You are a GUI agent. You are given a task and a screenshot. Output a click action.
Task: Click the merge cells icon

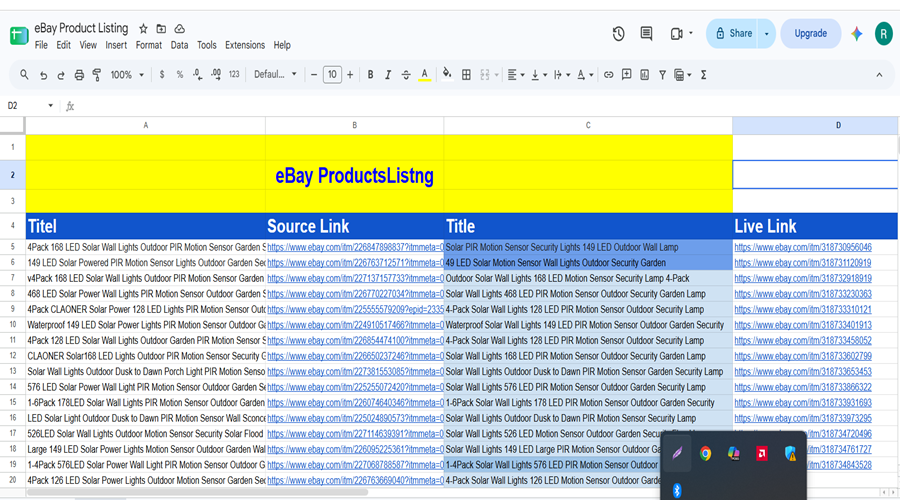pyautogui.click(x=485, y=75)
